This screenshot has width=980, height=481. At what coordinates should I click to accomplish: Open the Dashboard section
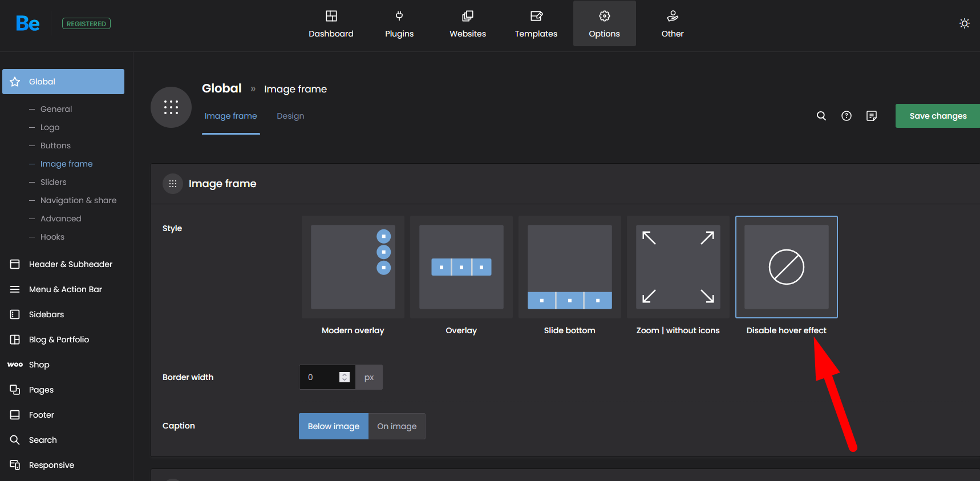coord(331,24)
